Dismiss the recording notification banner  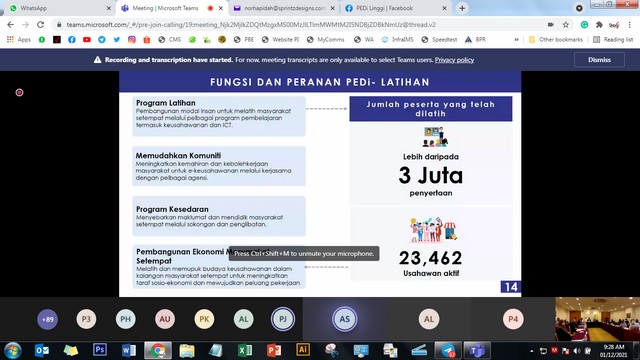point(599,60)
